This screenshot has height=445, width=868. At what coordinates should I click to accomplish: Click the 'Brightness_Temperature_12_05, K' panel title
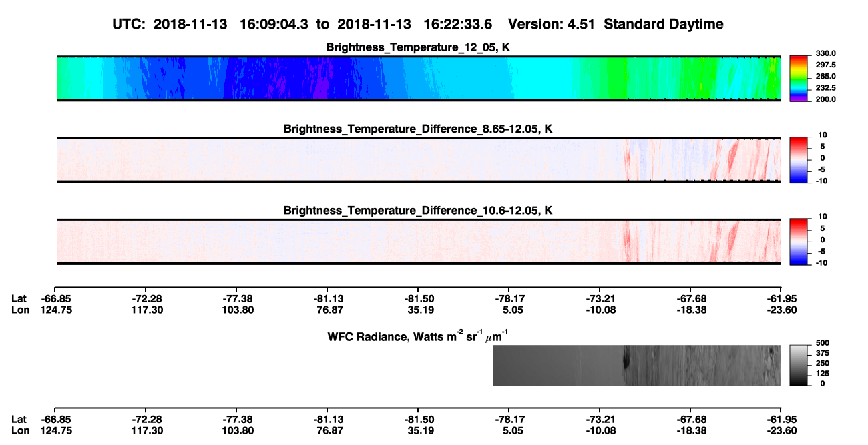click(418, 47)
